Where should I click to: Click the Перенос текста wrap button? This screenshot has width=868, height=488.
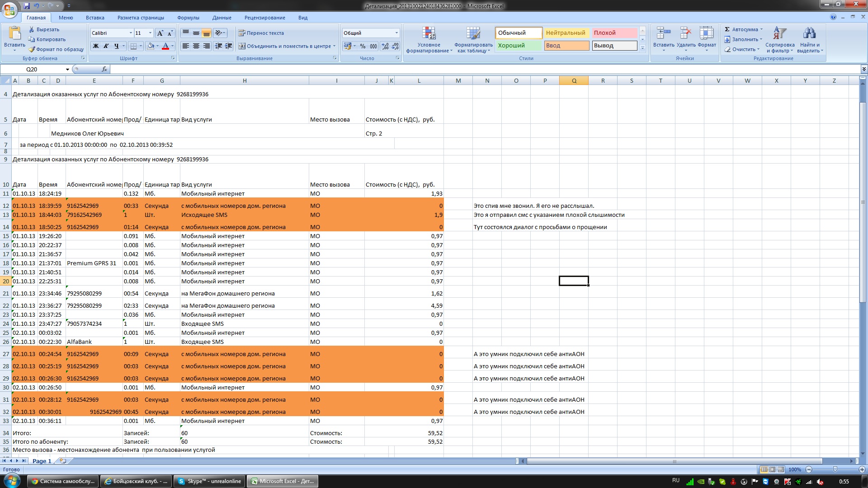coord(261,33)
